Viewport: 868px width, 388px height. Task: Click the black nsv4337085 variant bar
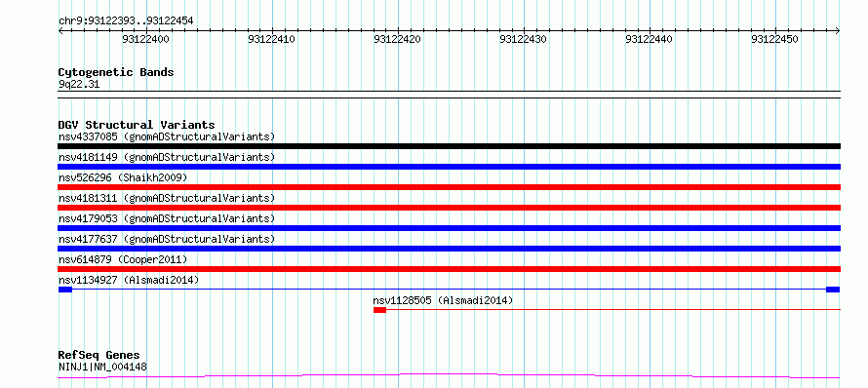pos(449,146)
